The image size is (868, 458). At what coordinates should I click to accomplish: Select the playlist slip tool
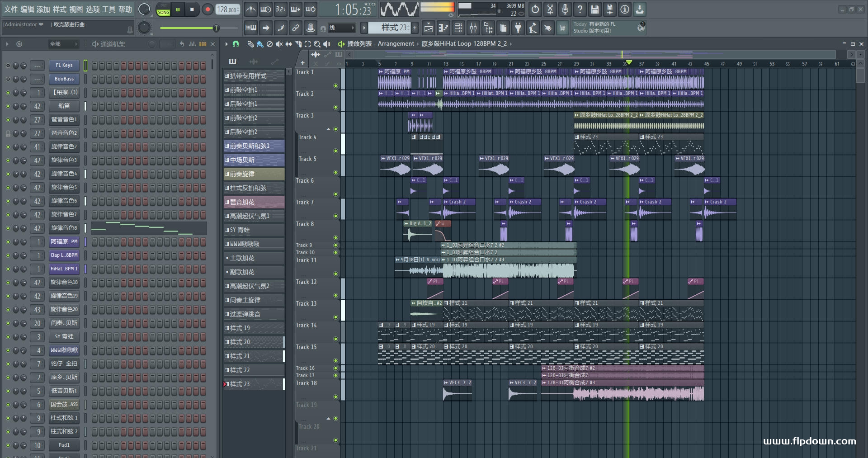[x=288, y=44]
